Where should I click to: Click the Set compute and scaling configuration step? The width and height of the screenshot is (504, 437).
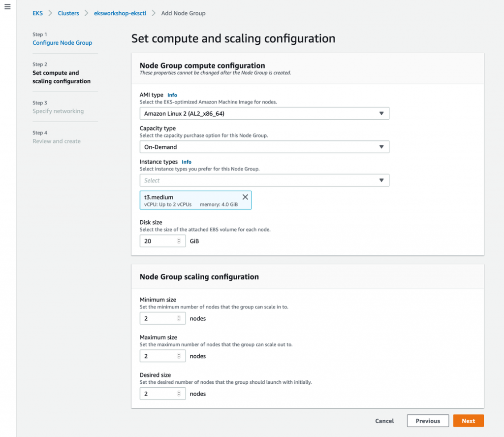[62, 77]
